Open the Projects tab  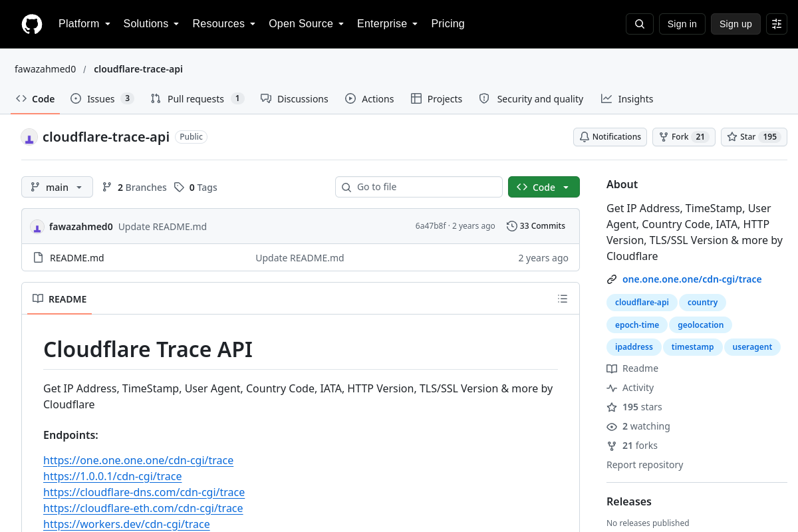point(436,98)
